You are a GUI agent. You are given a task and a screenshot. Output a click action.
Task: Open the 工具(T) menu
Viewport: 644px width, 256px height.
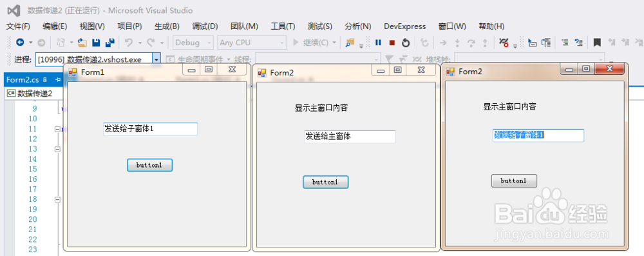click(x=283, y=26)
